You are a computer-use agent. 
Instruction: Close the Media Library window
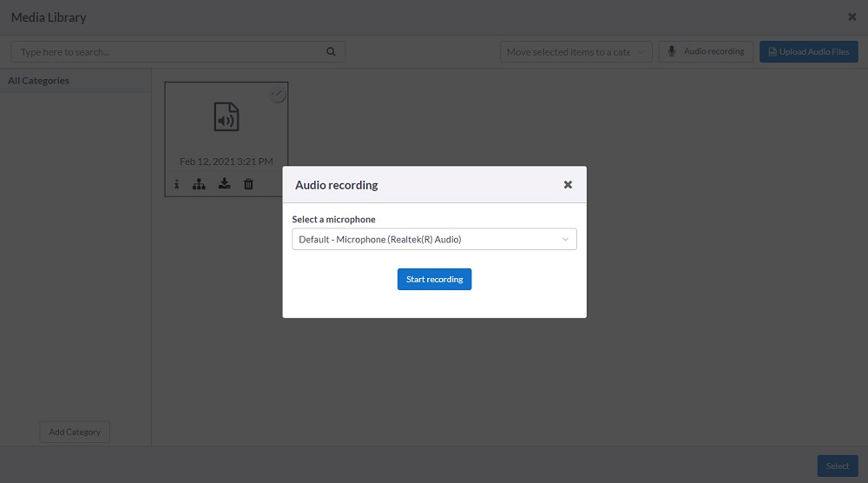coord(852,17)
